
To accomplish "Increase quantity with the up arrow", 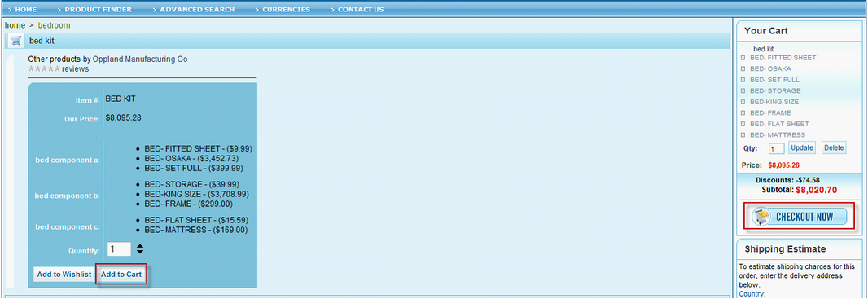I will tap(140, 246).
